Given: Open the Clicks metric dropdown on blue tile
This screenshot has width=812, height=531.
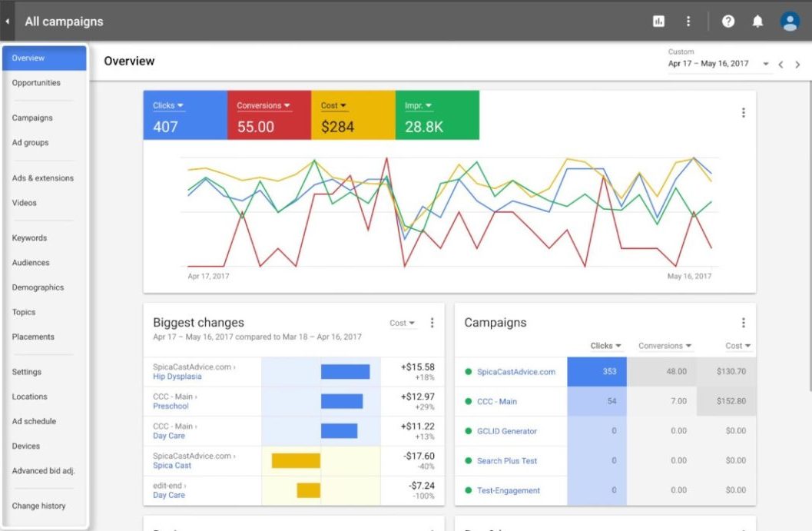Looking at the screenshot, I should pyautogui.click(x=168, y=106).
